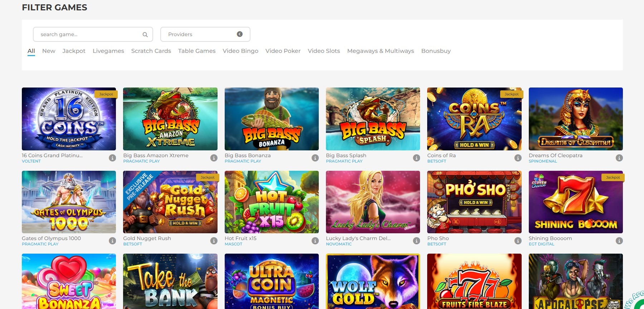Screen dimensions: 644x309
Task: Open info for Lucky Lady's Charm Deluxe
Action: click(x=416, y=241)
